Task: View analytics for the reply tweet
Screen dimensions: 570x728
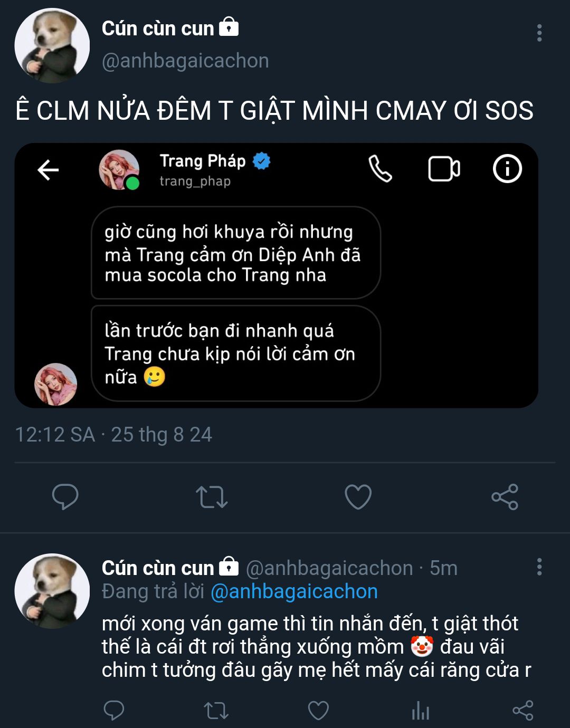Action: (421, 711)
